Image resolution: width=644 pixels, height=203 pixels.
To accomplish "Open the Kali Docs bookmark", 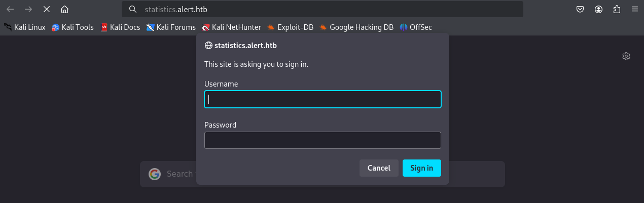I will pos(120,27).
